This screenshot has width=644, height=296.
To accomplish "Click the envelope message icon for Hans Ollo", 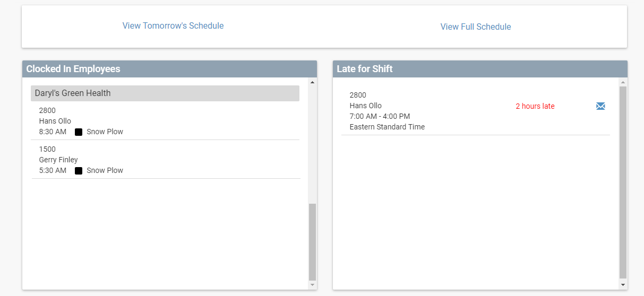I will (x=600, y=106).
